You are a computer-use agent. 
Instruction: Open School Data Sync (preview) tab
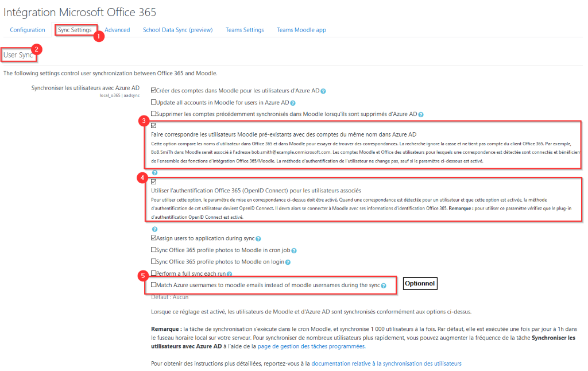pos(178,30)
